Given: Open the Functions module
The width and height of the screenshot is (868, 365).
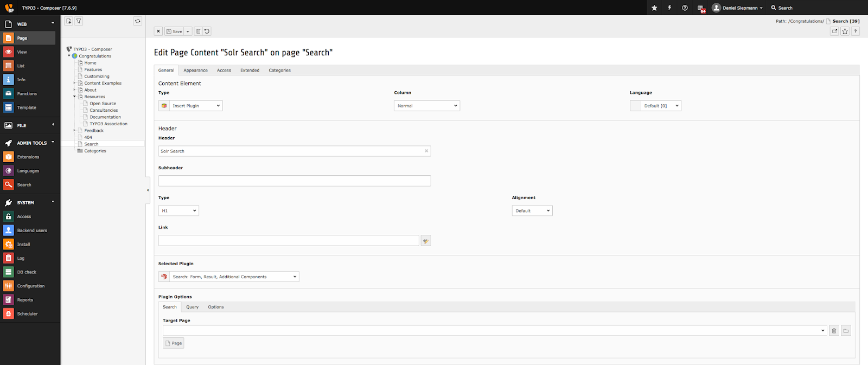Looking at the screenshot, I should click(x=28, y=94).
